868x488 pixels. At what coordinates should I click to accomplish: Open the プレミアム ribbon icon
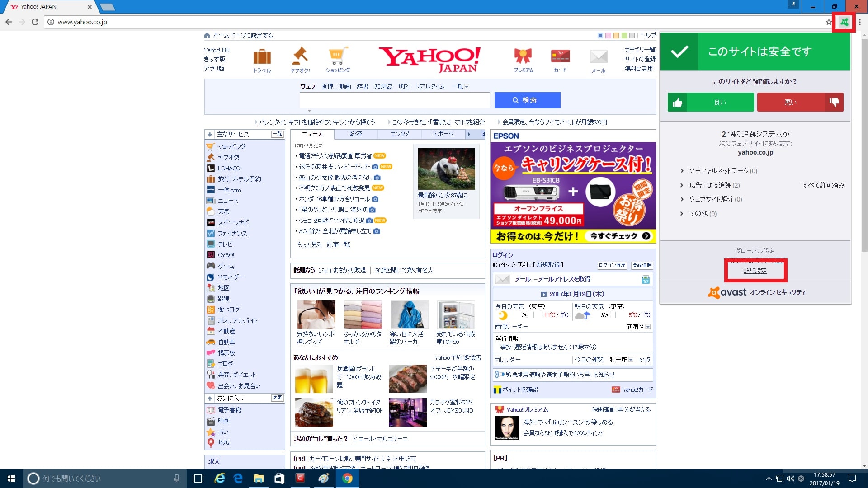click(x=523, y=56)
